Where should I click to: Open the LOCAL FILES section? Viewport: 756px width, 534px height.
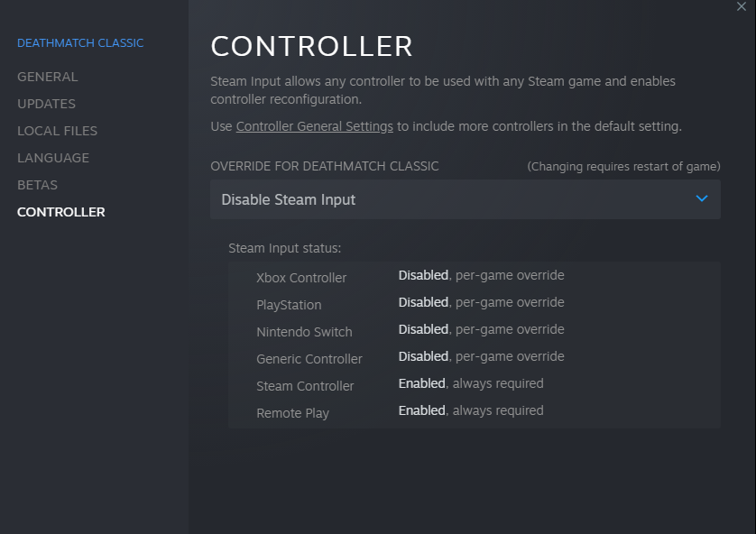pos(57,131)
